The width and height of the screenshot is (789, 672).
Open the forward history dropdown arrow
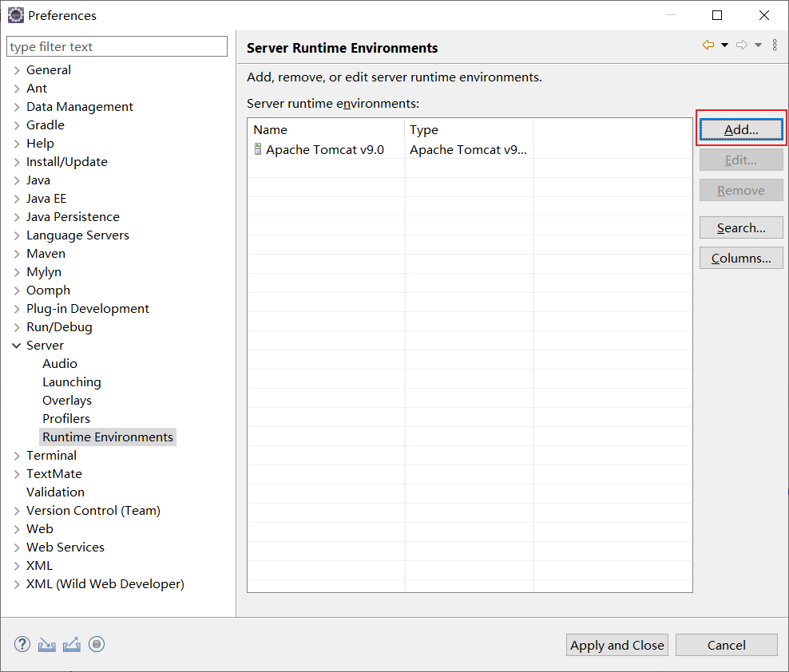759,45
